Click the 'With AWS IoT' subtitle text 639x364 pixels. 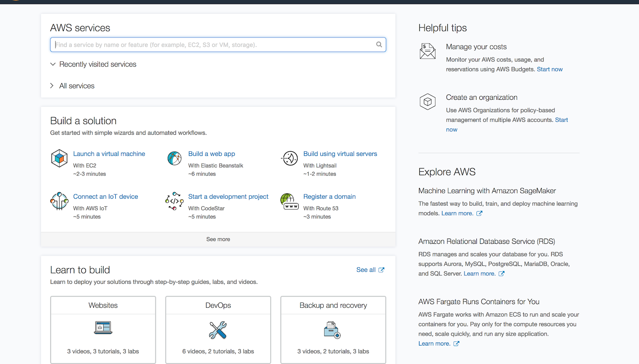[x=90, y=208]
